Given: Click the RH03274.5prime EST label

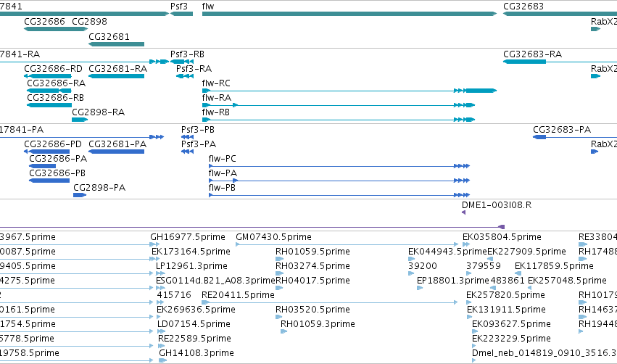Looking at the screenshot, I should tap(312, 266).
